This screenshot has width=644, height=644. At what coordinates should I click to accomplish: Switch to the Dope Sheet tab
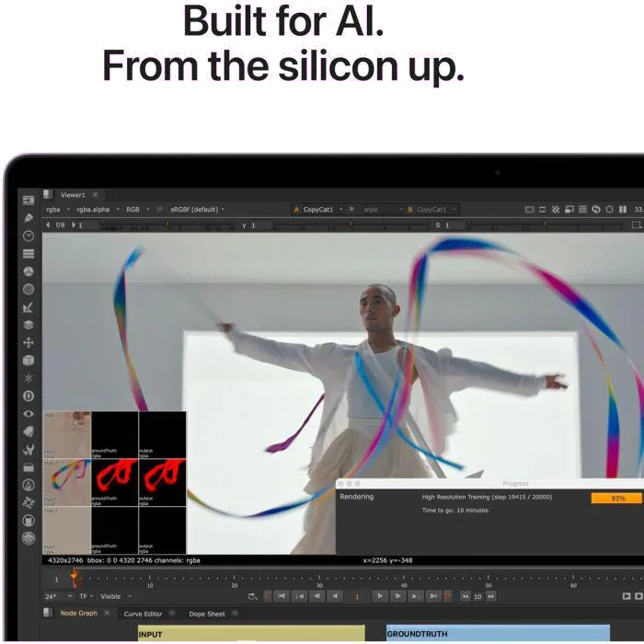tap(206, 614)
